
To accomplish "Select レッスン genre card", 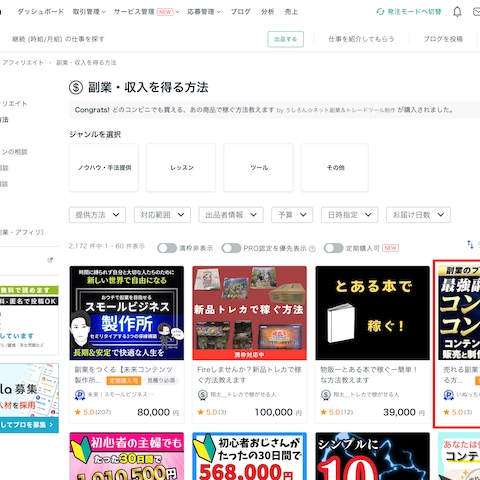I will pos(181,168).
